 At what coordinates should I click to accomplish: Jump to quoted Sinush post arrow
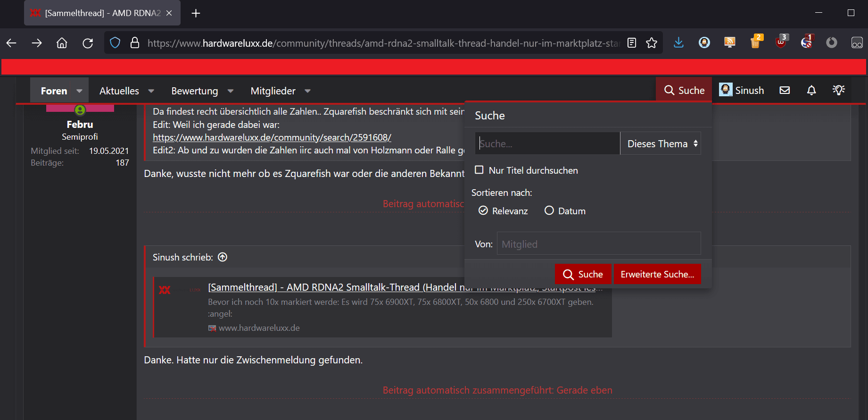pos(223,257)
